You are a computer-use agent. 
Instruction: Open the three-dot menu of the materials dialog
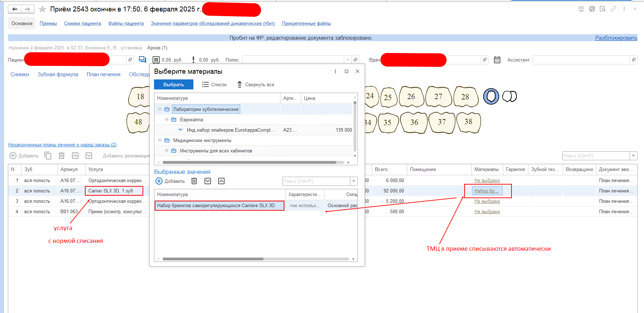point(335,71)
